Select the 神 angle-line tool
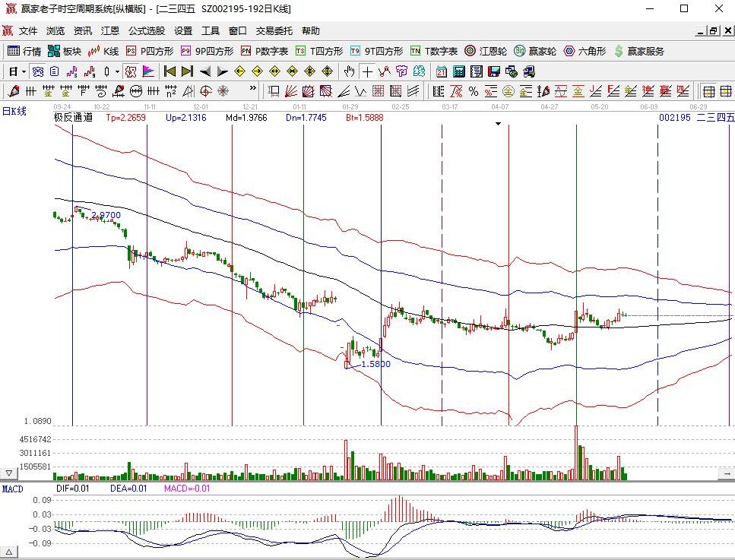735x560 pixels. pos(648,91)
